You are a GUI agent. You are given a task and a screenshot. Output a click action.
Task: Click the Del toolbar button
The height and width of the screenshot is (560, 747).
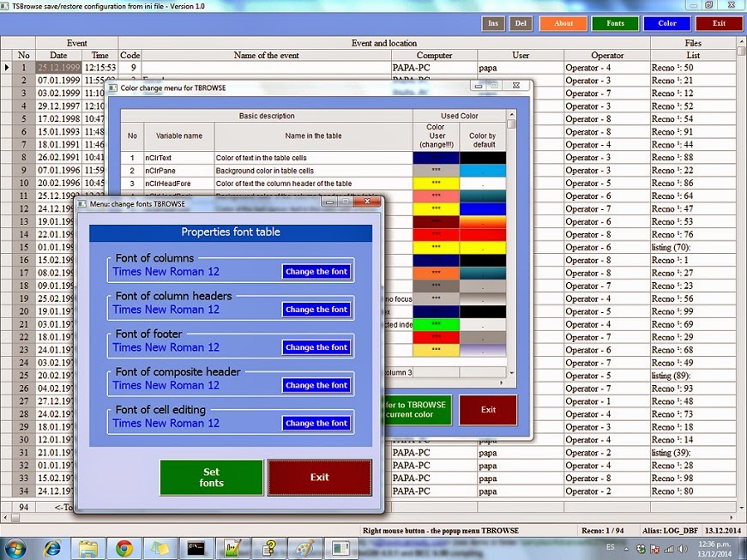(521, 23)
